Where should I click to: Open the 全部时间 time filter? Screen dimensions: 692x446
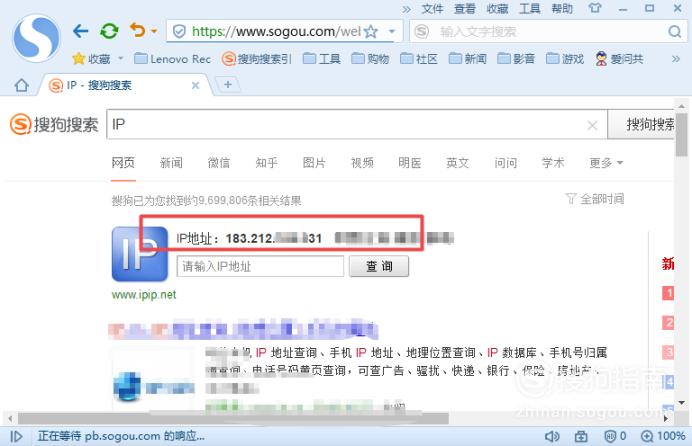pyautogui.click(x=595, y=199)
